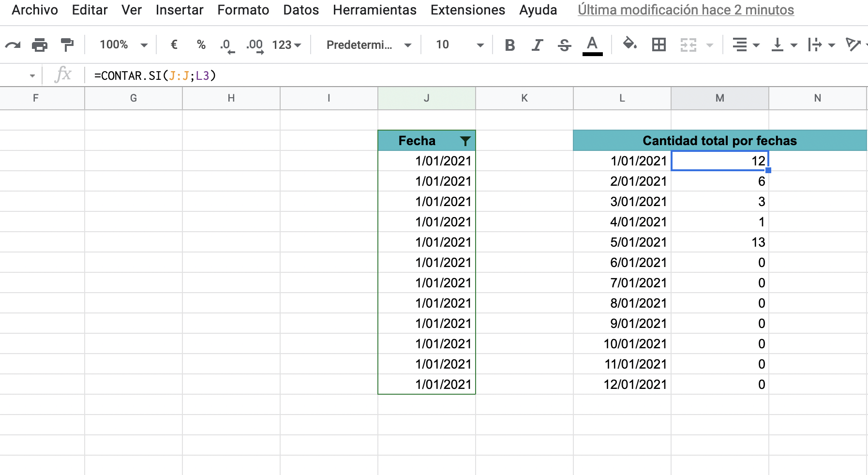Viewport: 868px width, 475px height.
Task: Open the zoom 100% dropdown
Action: point(123,45)
